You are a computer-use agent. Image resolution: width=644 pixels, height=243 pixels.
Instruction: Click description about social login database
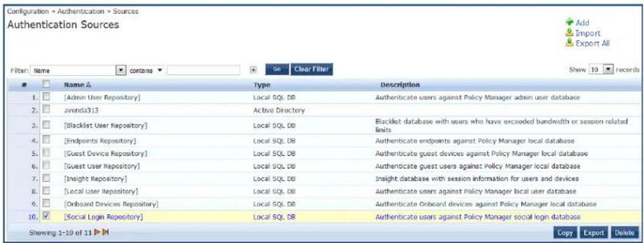pos(478,216)
